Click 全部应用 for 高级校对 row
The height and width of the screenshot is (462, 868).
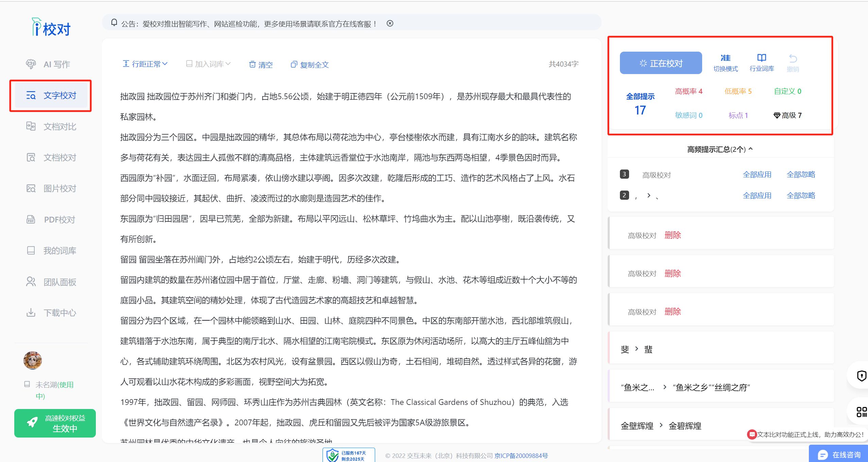tap(757, 175)
